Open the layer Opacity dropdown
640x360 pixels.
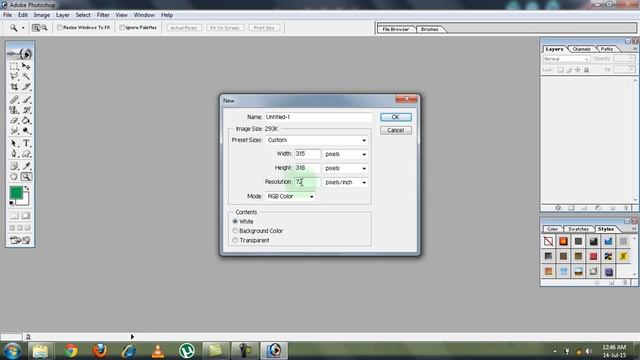coord(631,59)
